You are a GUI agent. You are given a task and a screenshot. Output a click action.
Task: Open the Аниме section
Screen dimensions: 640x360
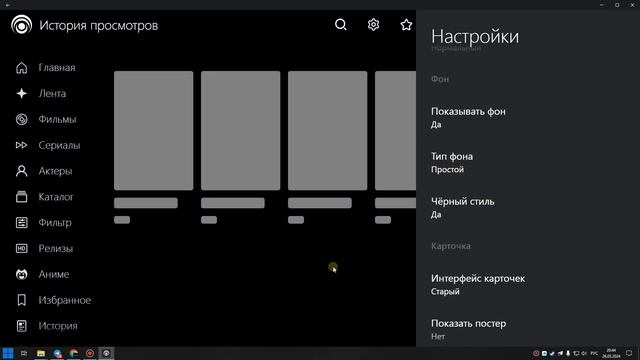tap(54, 274)
